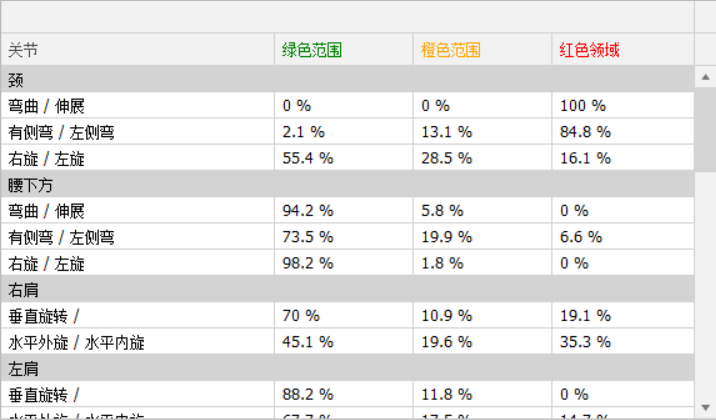Click the 35.3 % red range cell

coord(585,343)
